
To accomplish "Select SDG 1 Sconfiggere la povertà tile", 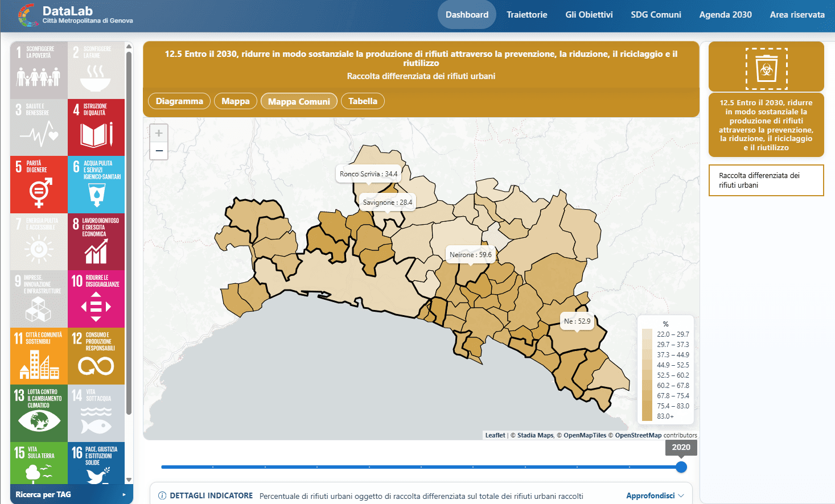I will 39,70.
